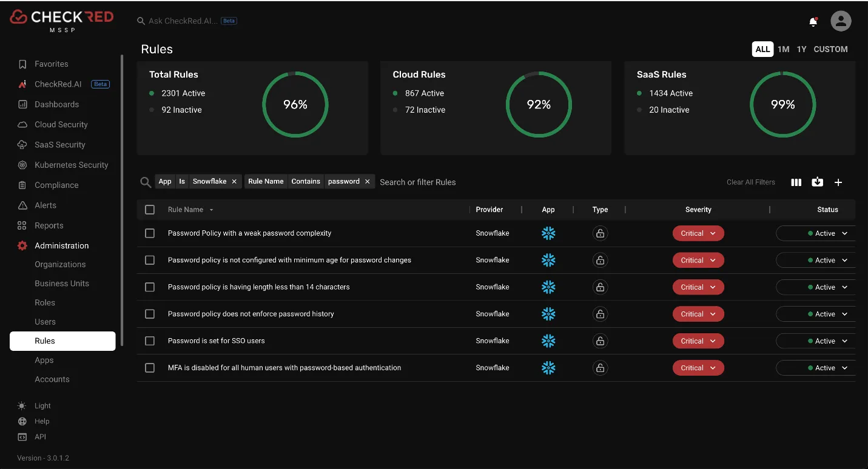Viewport: 868px width, 469px height.
Task: Click Snowflake app icon for weak password complexity rule
Action: pos(548,233)
